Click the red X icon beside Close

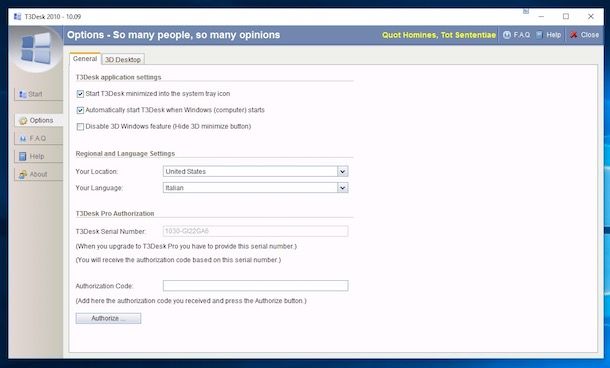[x=573, y=35]
